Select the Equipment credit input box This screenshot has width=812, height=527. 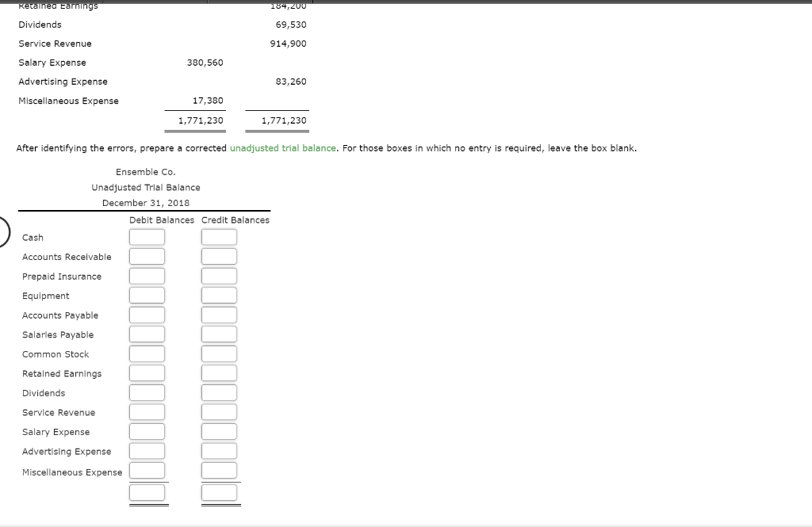[219, 294]
